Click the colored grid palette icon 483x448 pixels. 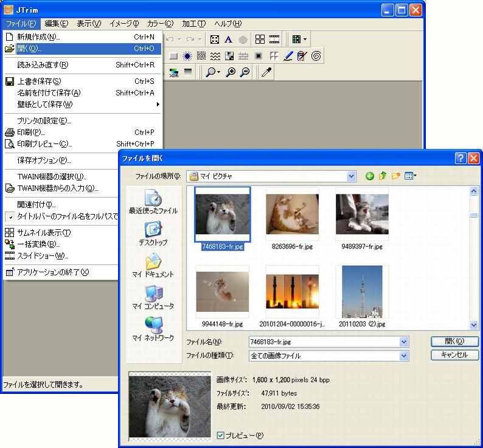[296, 39]
